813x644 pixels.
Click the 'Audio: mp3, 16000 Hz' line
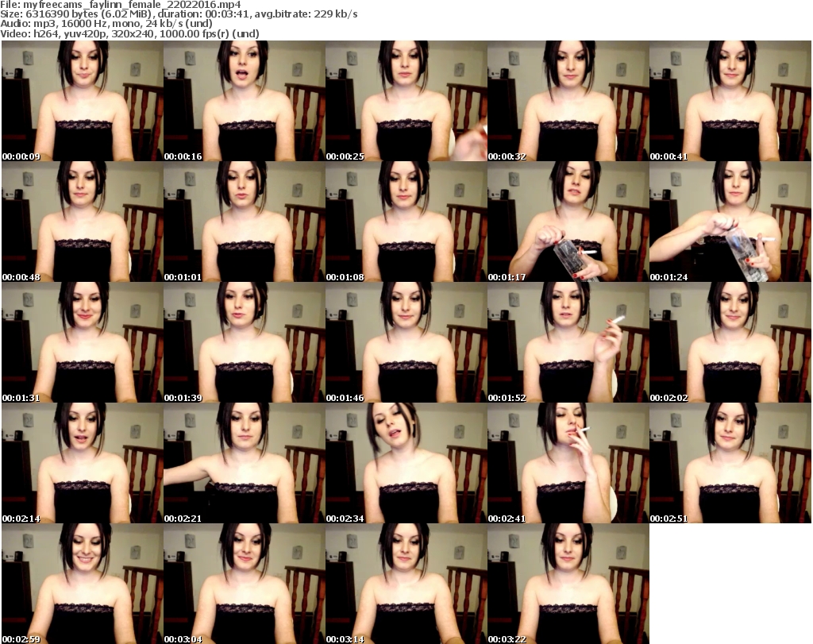(106, 24)
